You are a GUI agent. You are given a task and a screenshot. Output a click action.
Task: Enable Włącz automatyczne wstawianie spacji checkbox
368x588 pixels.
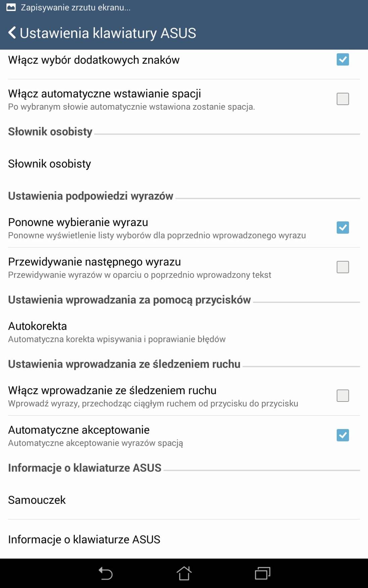click(x=342, y=99)
